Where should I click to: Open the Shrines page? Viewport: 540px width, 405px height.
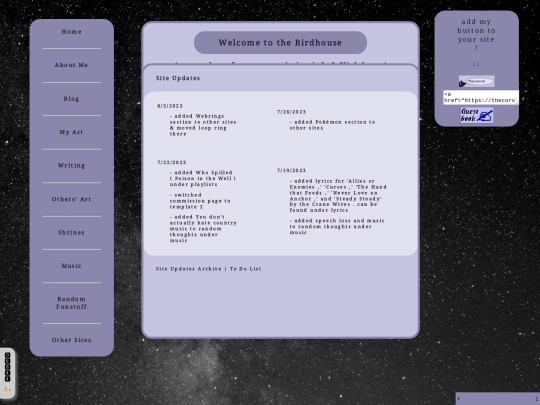(x=72, y=233)
